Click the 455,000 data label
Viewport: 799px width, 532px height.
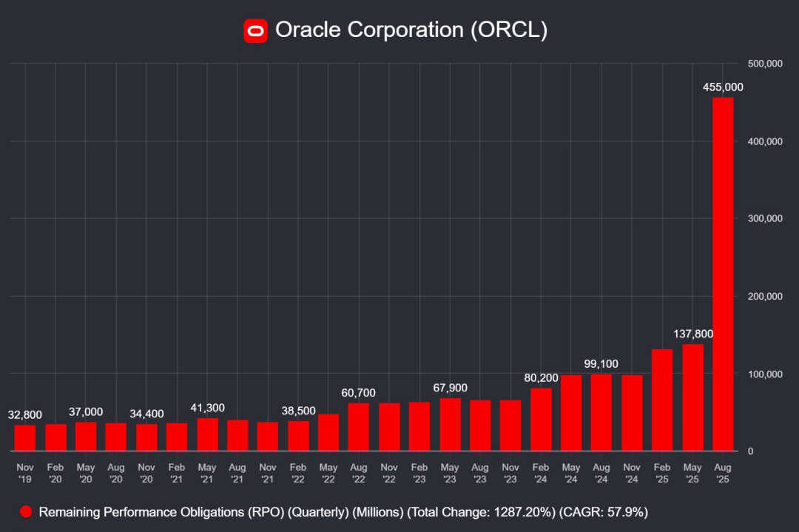click(x=723, y=87)
